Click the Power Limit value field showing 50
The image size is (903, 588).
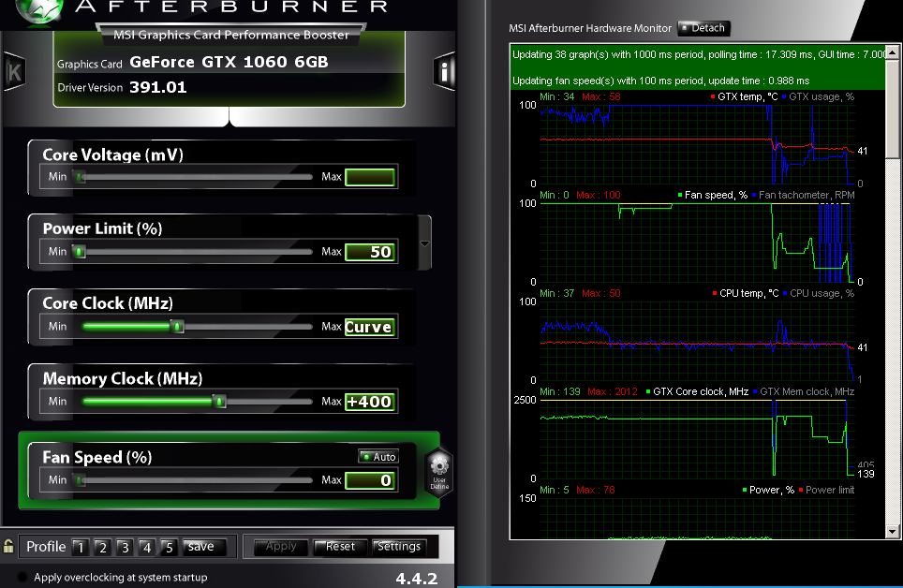370,252
